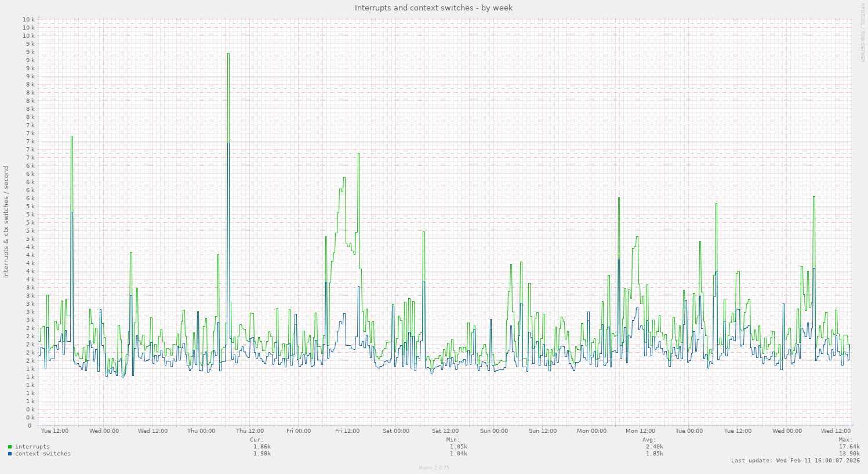
Task: Click the "Min:" statistics column header
Action: coord(453,440)
